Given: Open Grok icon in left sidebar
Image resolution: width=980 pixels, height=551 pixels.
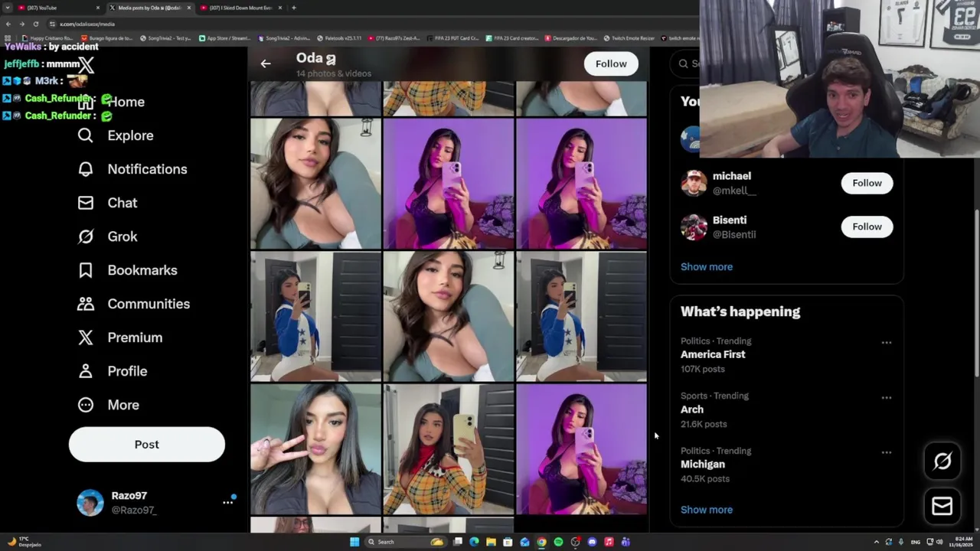Looking at the screenshot, I should 85,236.
